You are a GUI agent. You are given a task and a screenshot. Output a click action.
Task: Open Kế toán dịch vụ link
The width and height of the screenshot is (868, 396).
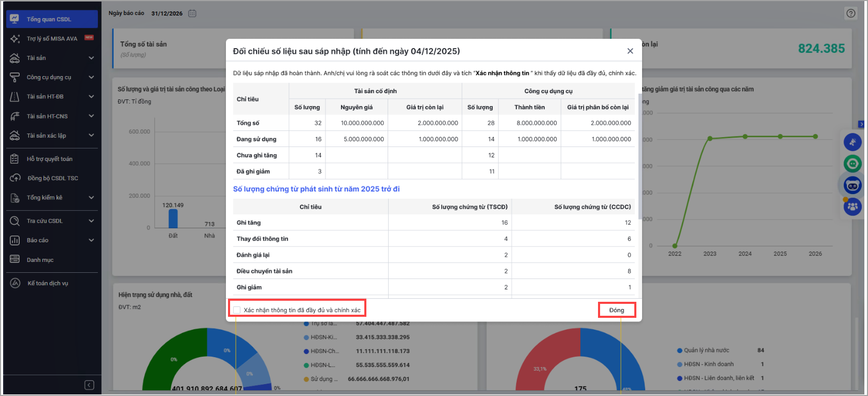[x=48, y=283]
